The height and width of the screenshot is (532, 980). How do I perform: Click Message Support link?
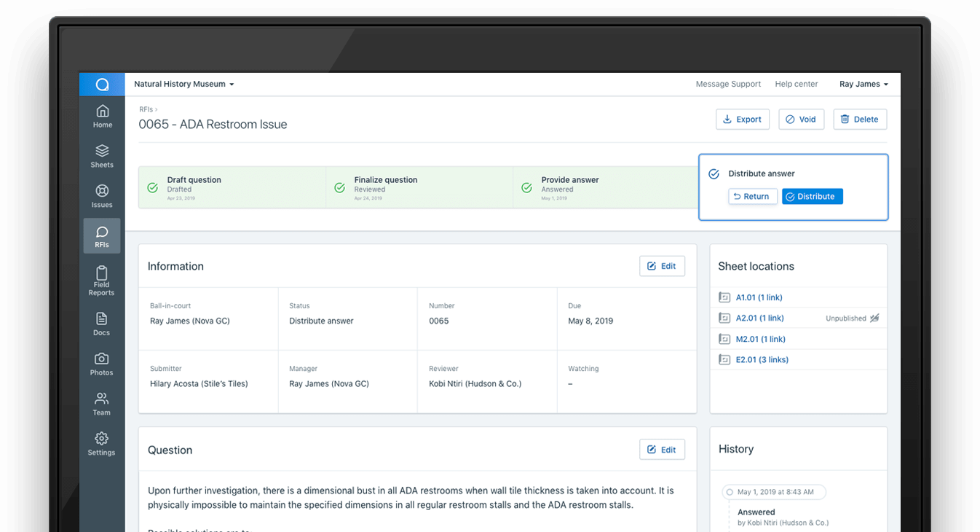728,85
